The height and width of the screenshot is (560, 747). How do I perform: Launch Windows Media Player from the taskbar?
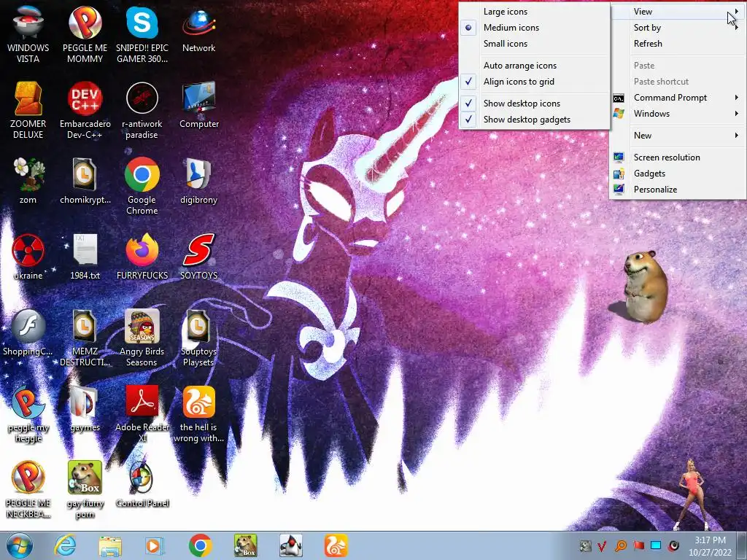pos(155,545)
